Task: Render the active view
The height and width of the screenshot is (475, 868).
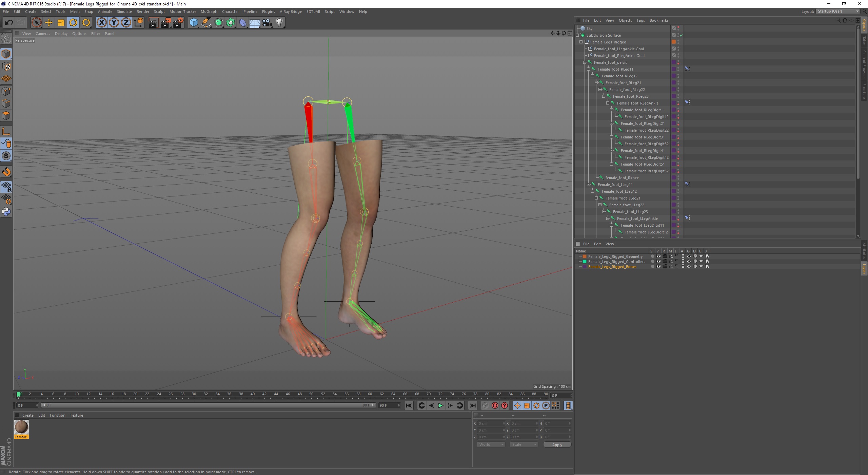Action: click(153, 23)
